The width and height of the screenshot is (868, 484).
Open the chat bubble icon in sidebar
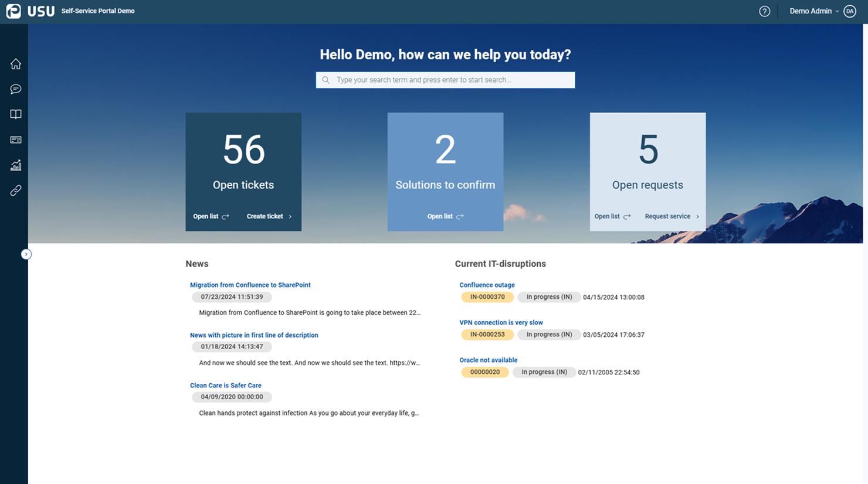click(x=16, y=89)
